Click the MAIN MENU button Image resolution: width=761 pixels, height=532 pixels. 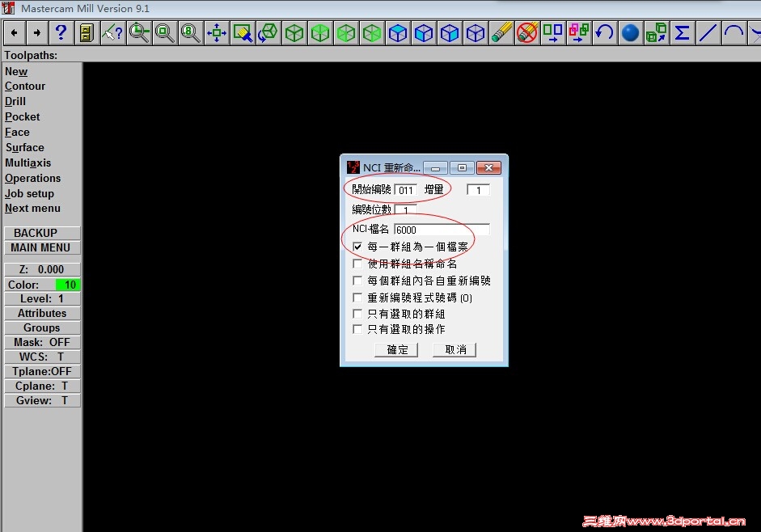click(x=42, y=247)
